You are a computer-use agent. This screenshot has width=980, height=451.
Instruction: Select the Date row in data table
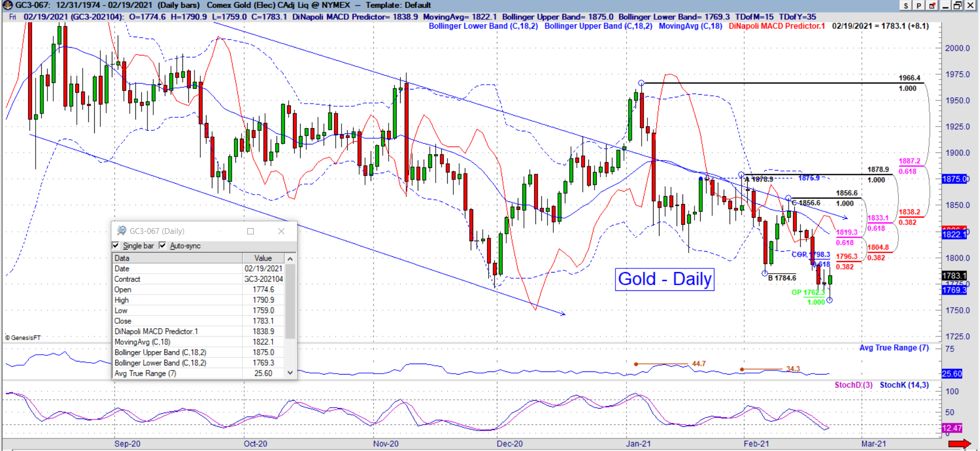(x=199, y=268)
